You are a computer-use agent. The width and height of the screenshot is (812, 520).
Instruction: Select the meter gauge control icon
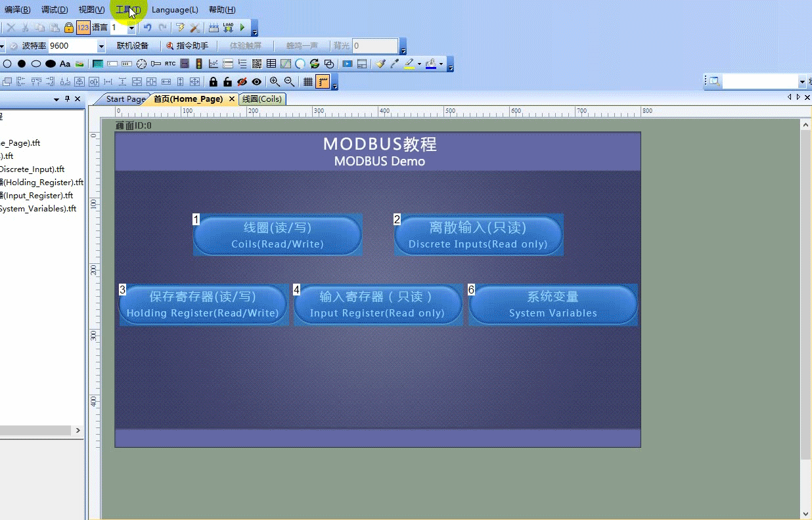click(x=141, y=64)
